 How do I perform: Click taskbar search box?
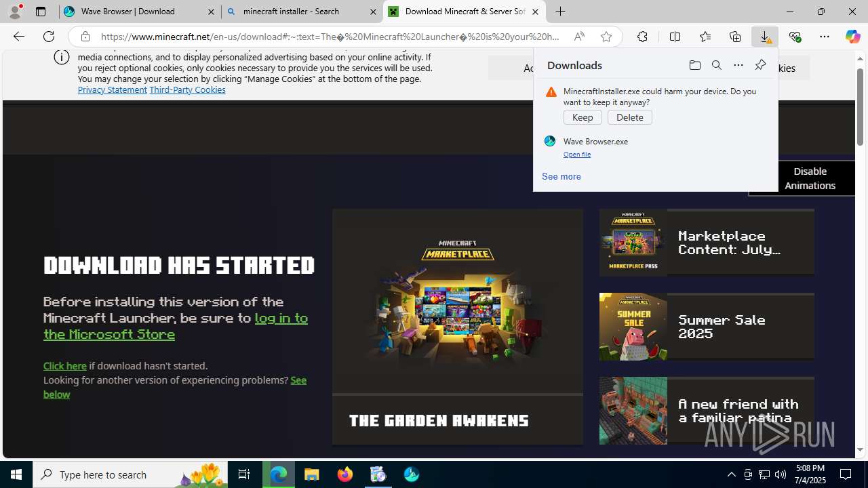coord(130,474)
